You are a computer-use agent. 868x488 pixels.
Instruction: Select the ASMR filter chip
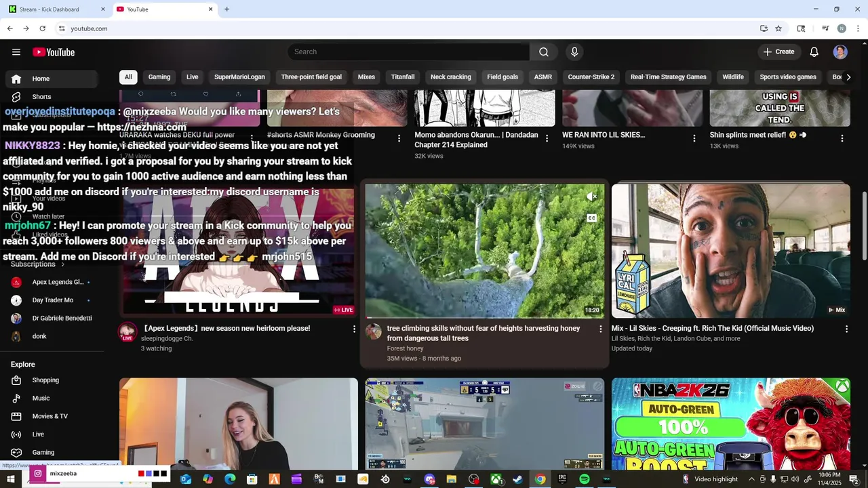pyautogui.click(x=543, y=77)
